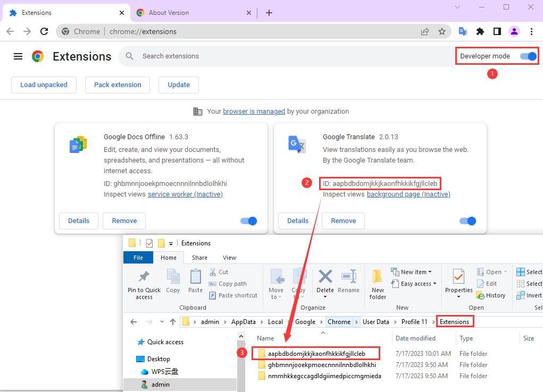543x392 pixels.
Task: Open service worker (Inactive) link
Action: click(185, 194)
